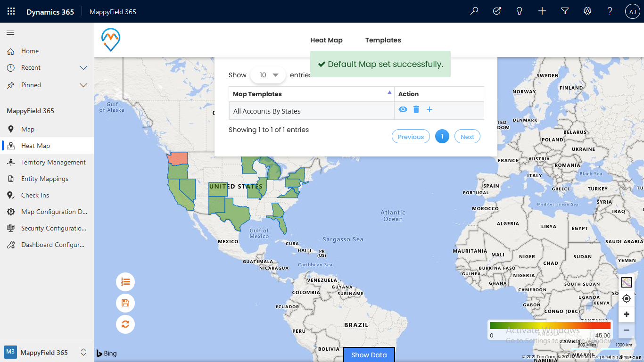Click the orange refresh map icon

(x=125, y=324)
